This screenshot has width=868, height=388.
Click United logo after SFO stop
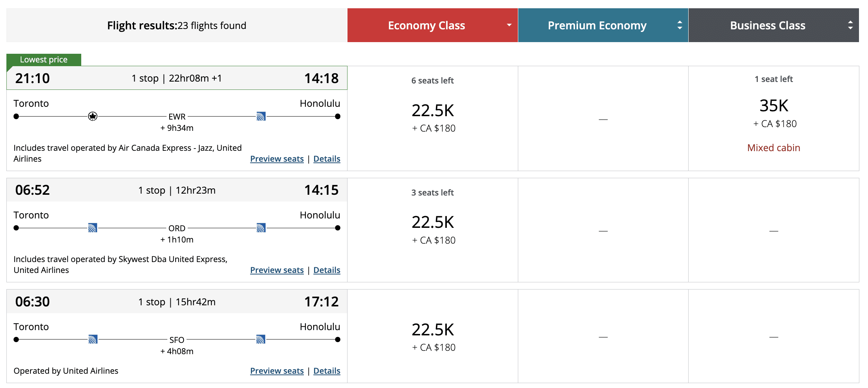[261, 339]
